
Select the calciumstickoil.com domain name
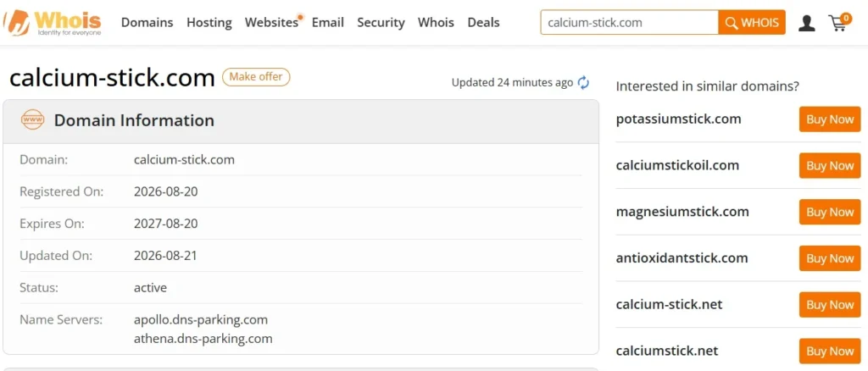point(677,165)
